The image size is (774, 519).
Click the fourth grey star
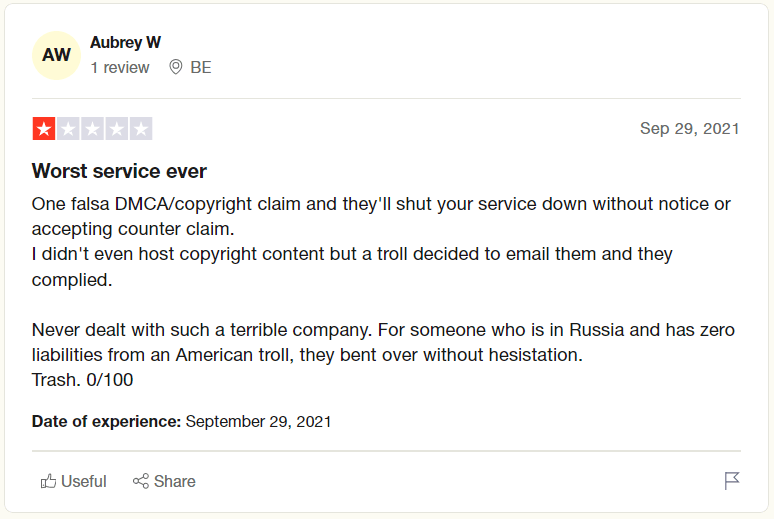click(117, 129)
